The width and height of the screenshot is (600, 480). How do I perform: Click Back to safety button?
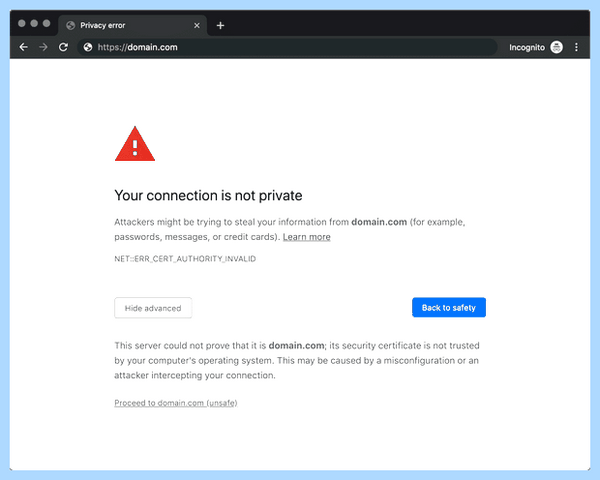pyautogui.click(x=449, y=307)
